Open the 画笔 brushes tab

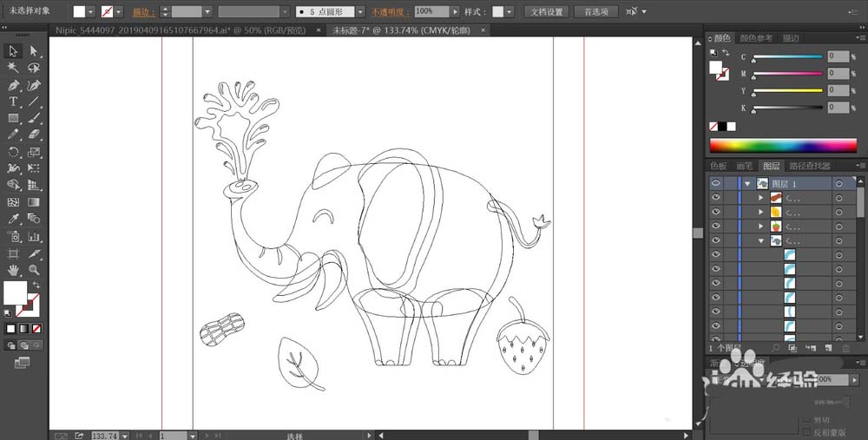(745, 166)
